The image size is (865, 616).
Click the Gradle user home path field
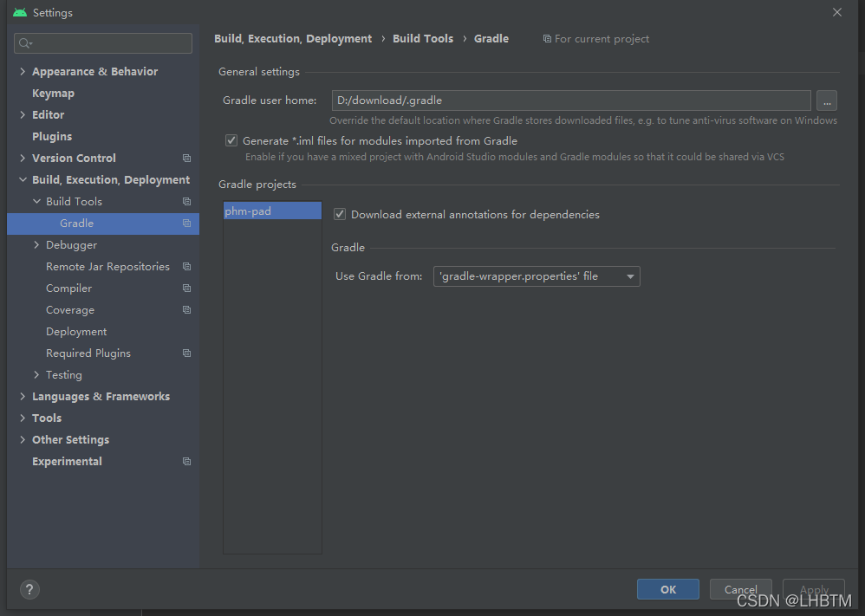pos(571,101)
